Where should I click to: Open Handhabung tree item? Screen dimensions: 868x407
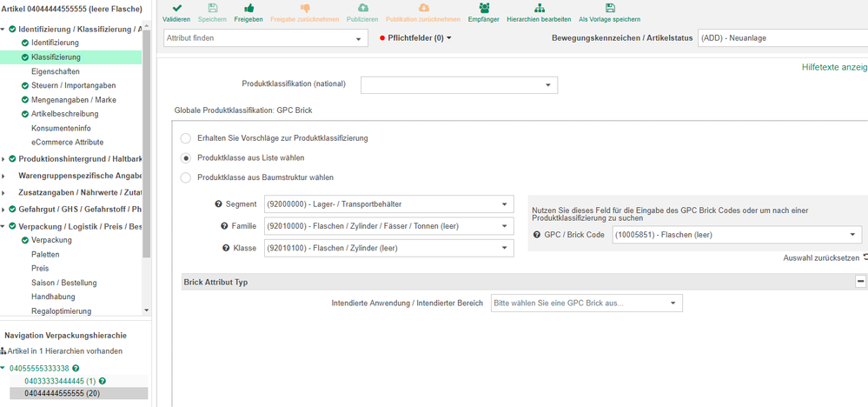click(53, 297)
